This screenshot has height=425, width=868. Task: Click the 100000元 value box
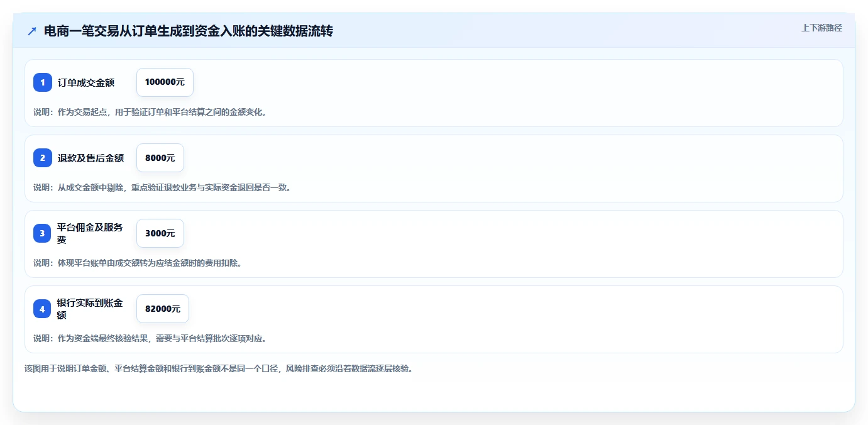click(165, 82)
